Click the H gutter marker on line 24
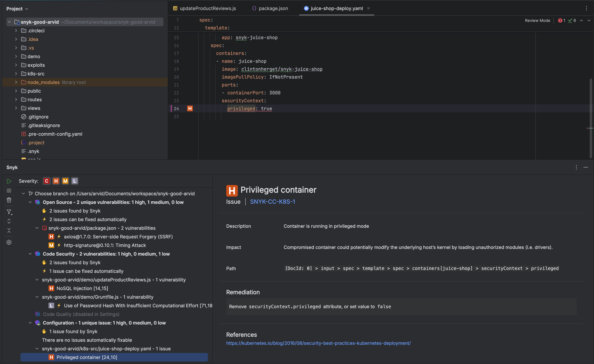594x364 pixels. tap(190, 109)
